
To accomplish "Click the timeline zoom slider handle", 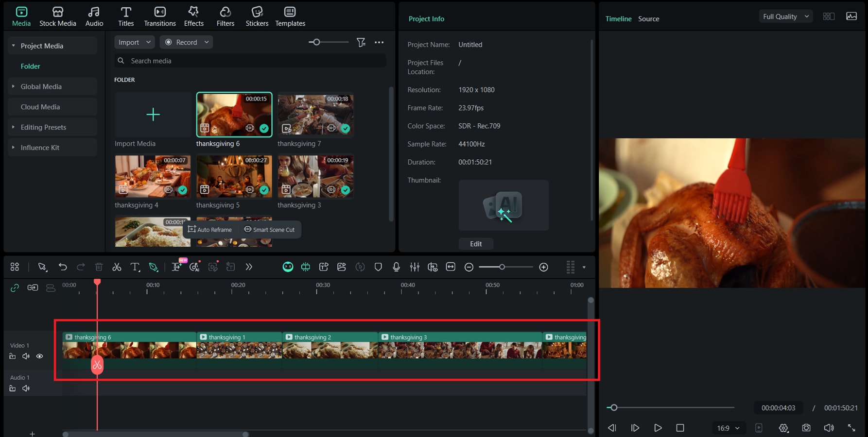I will click(502, 267).
